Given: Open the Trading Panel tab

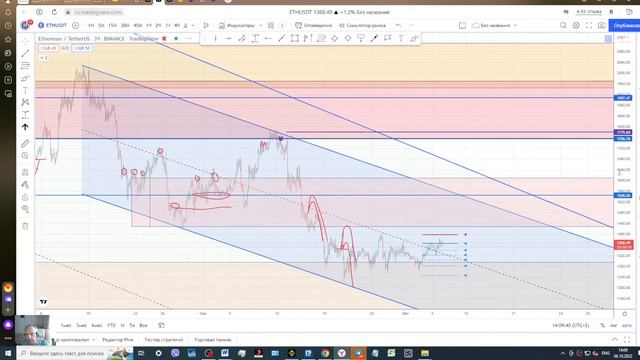Looking at the screenshot, I should click(213, 340).
